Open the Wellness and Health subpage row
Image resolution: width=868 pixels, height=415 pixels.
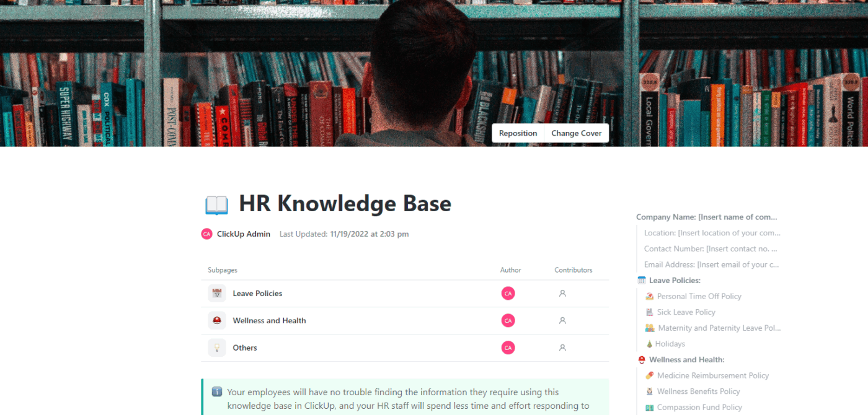click(270, 320)
